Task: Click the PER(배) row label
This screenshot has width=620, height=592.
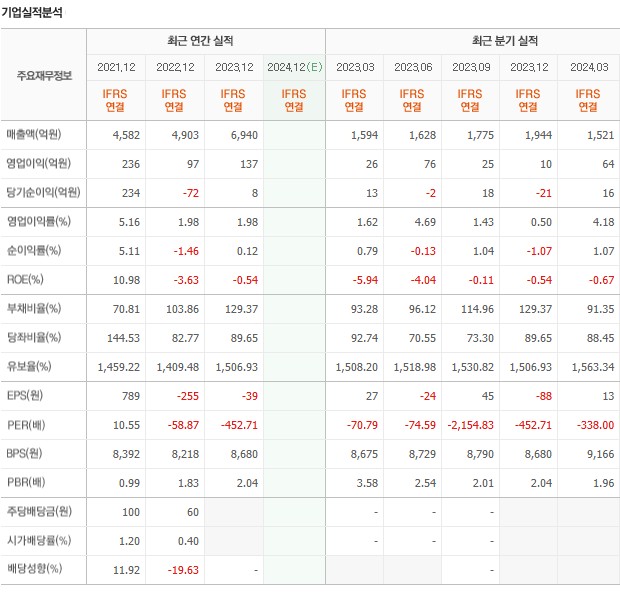Action: [26, 425]
